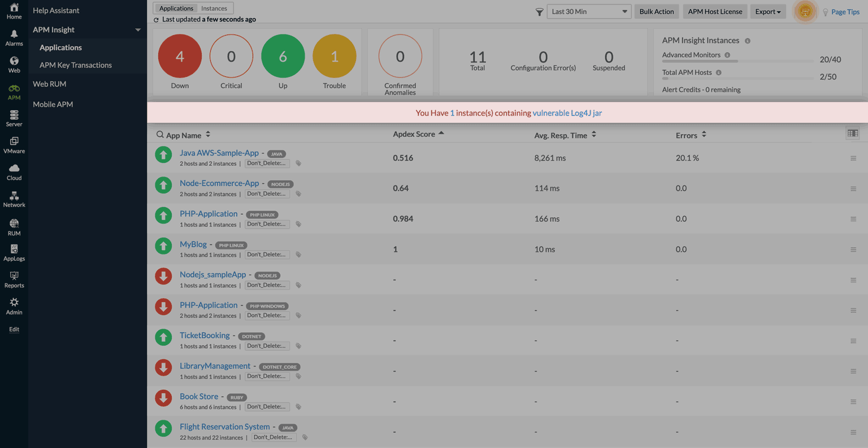Open the Web RUM menu item
This screenshot has height=448, width=868.
click(x=50, y=84)
